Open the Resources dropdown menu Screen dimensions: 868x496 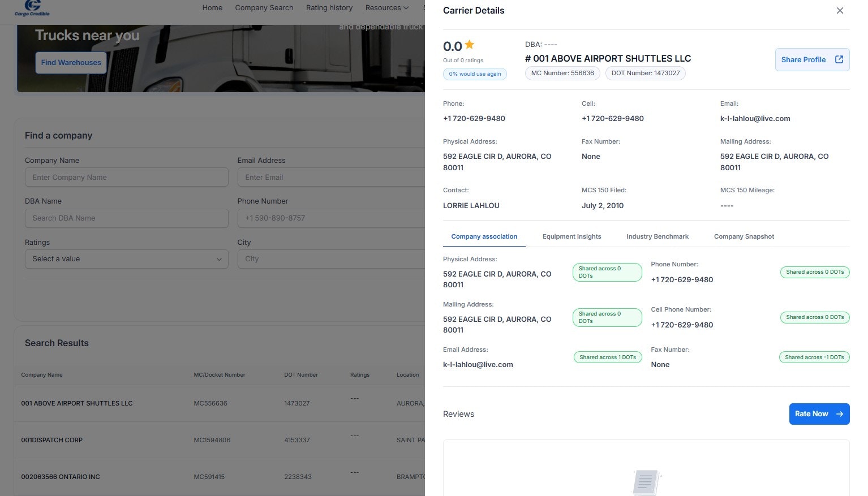pyautogui.click(x=387, y=8)
